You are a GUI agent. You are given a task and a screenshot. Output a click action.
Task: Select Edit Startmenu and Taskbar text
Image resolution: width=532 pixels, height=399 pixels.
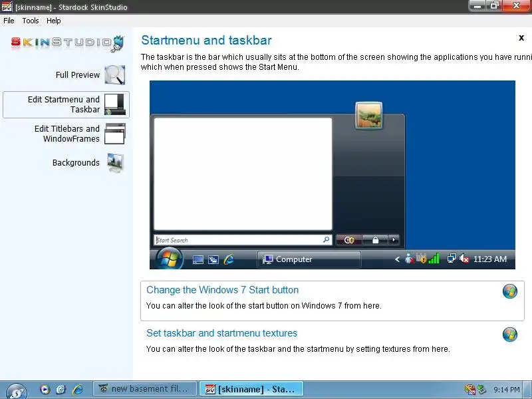(64, 104)
